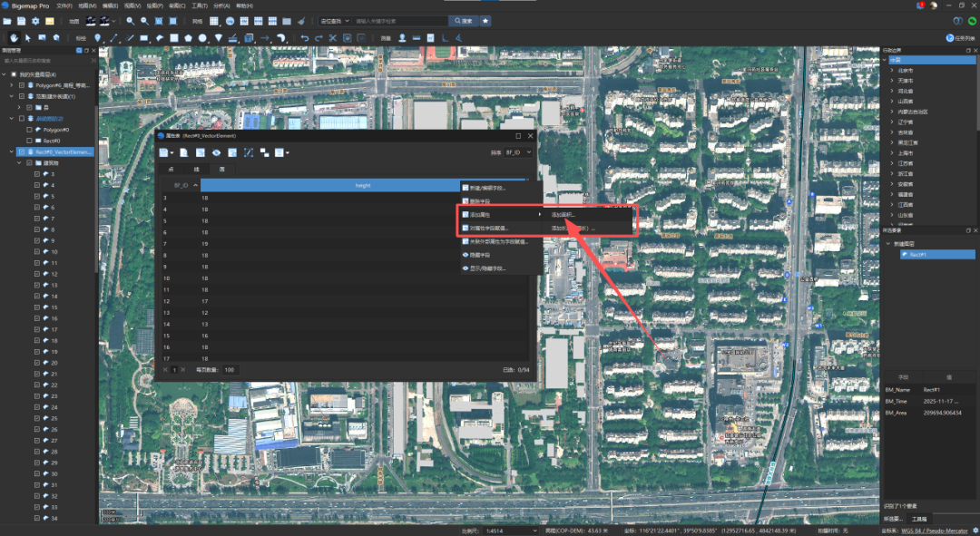Image resolution: width=980 pixels, height=536 pixels.
Task: Click the eye icon in attribute table toolbar
Action: (x=216, y=152)
